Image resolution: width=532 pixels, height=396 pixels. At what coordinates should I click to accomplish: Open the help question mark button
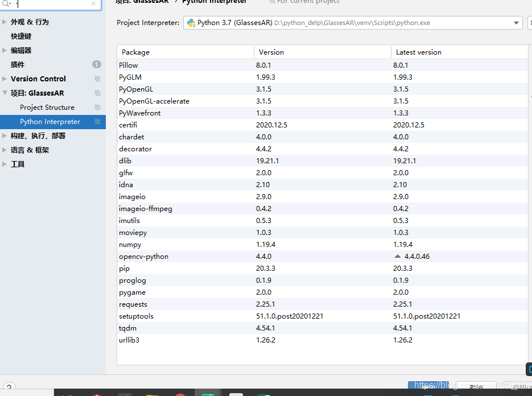point(9,387)
